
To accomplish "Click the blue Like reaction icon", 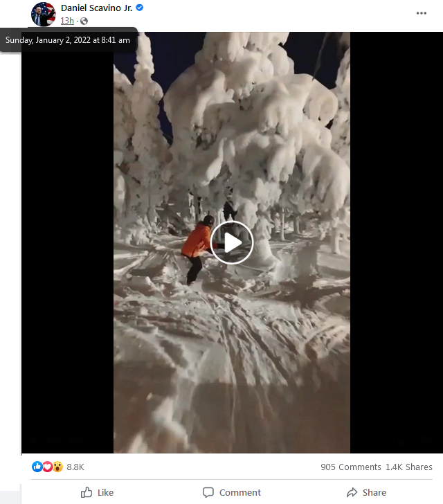I will coord(37,467).
